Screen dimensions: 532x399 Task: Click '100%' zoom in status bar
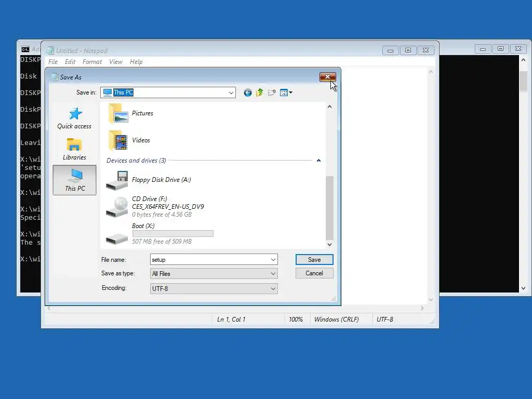[x=296, y=320]
